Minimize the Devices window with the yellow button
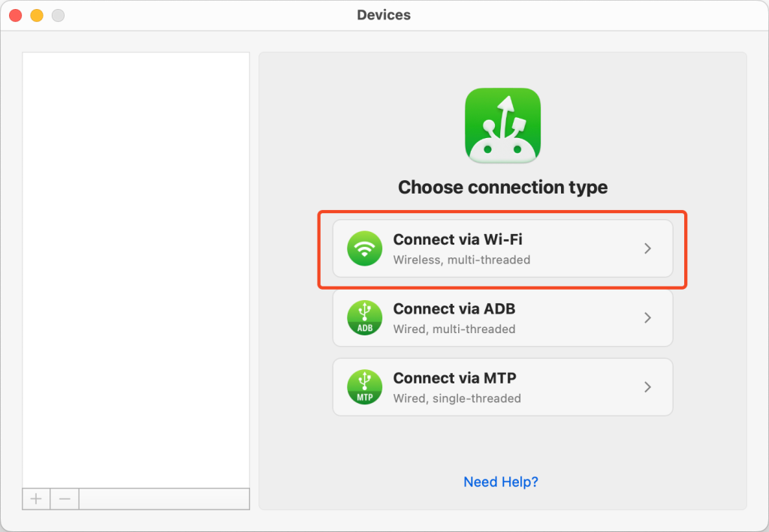 pyautogui.click(x=37, y=15)
